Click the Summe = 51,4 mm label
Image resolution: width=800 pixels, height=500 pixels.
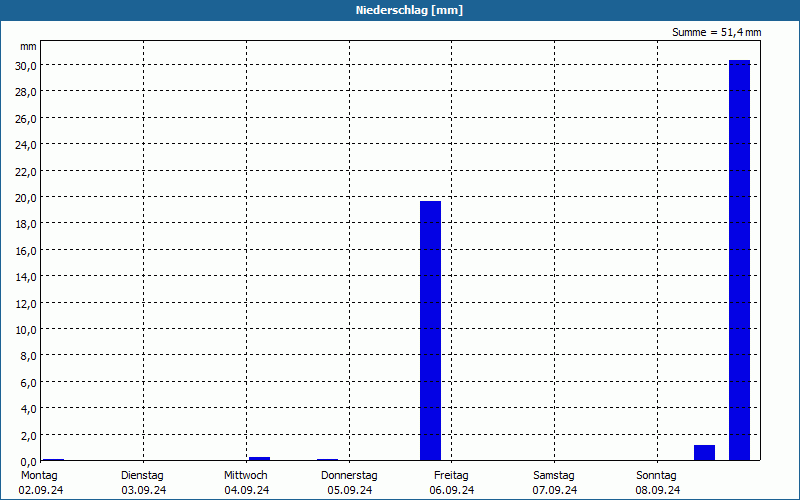point(716,32)
